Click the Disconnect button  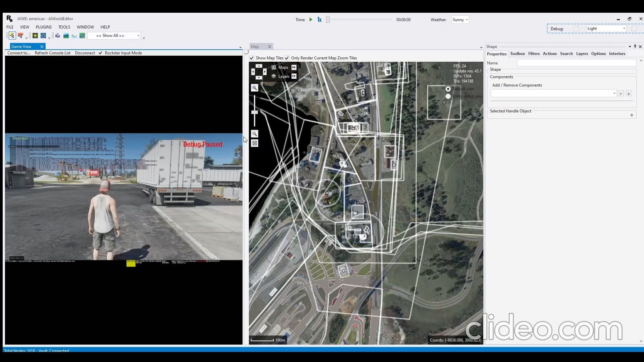coord(85,53)
